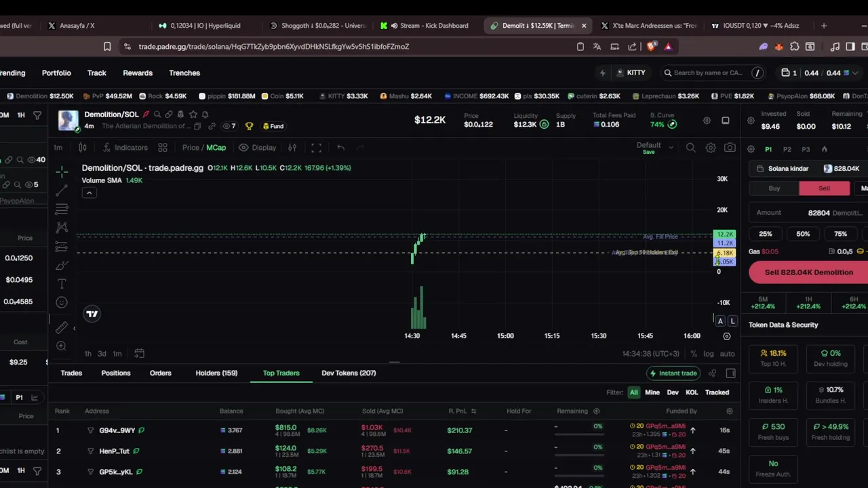Image resolution: width=868 pixels, height=488 pixels.
Task: Collapse the chart indicator legend arrow
Action: (89, 193)
